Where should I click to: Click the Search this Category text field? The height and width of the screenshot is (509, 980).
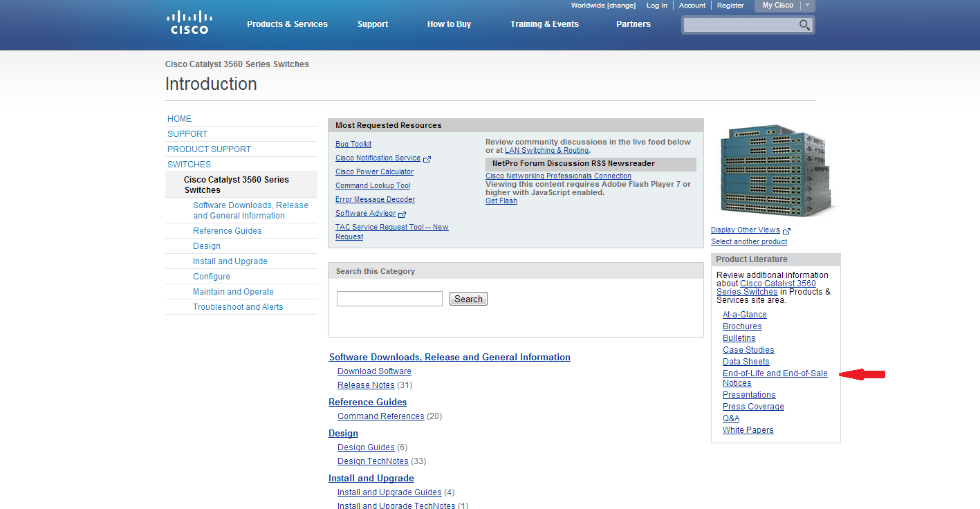coord(389,299)
